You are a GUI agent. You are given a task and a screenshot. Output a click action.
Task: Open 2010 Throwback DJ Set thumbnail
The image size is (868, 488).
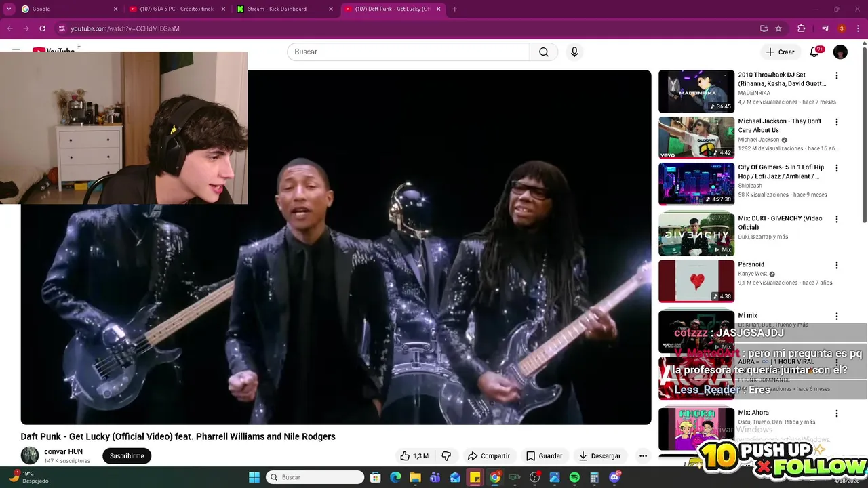pos(696,91)
